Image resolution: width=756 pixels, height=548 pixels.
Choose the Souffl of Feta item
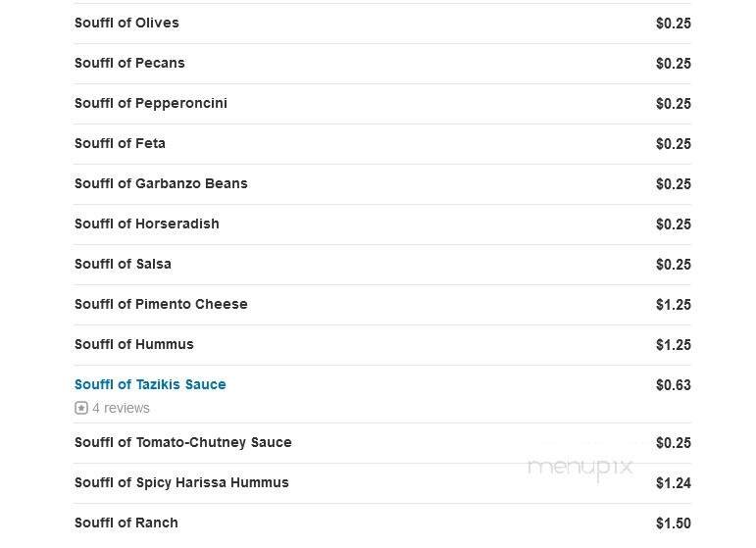(120, 143)
